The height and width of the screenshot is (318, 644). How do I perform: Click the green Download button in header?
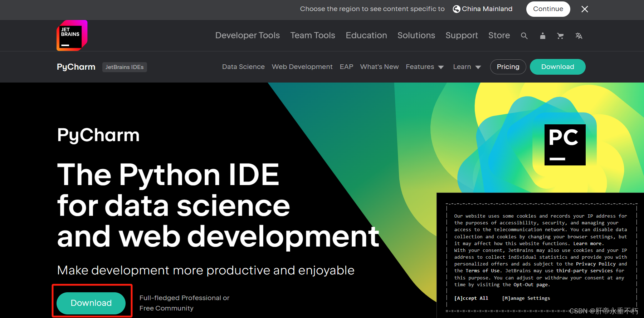tap(557, 67)
